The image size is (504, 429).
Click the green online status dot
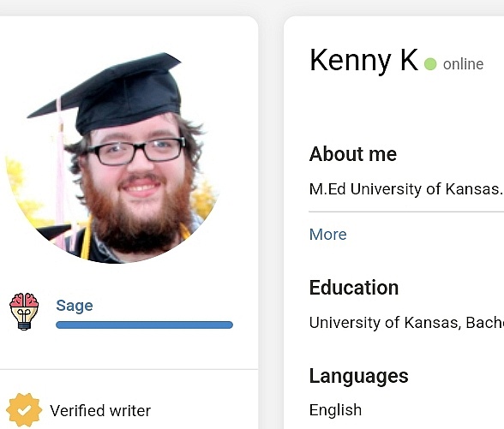click(x=430, y=64)
